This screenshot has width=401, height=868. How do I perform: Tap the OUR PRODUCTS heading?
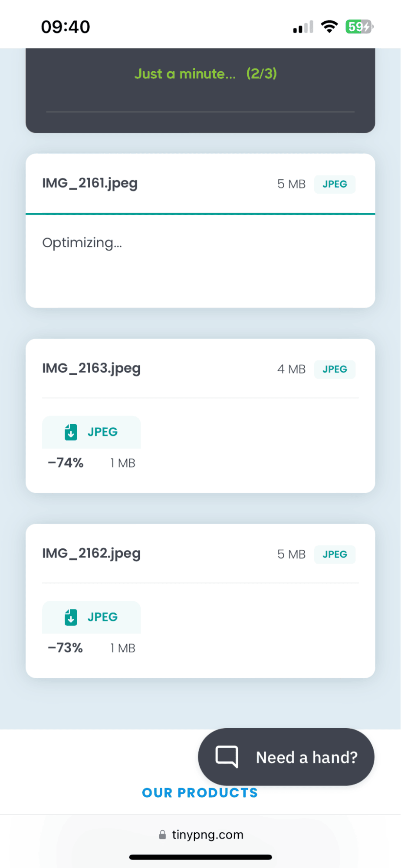[x=200, y=793]
